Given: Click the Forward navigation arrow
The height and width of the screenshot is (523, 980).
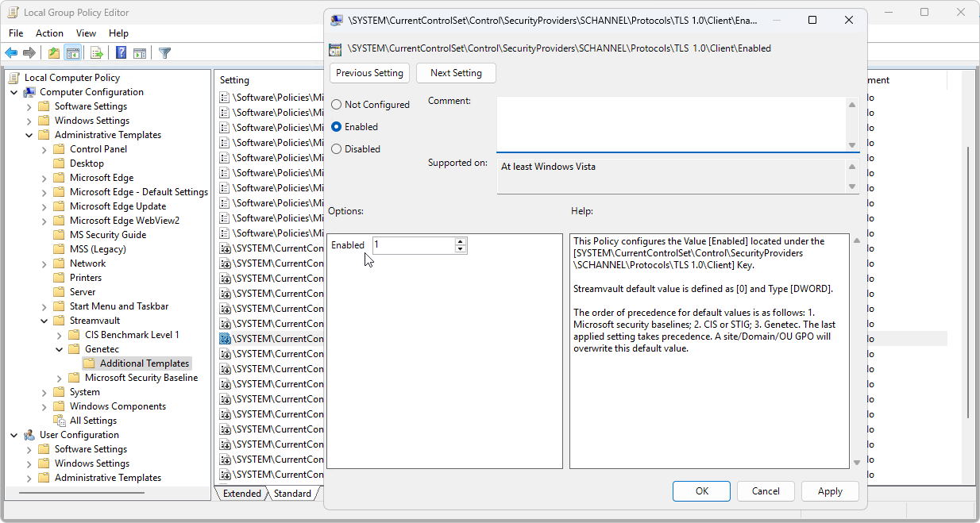Looking at the screenshot, I should (30, 53).
